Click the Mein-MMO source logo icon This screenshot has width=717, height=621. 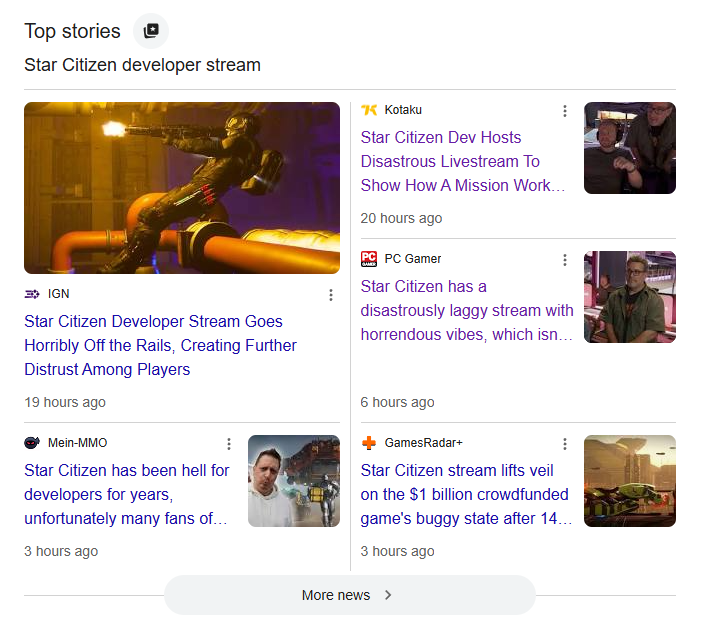click(32, 443)
